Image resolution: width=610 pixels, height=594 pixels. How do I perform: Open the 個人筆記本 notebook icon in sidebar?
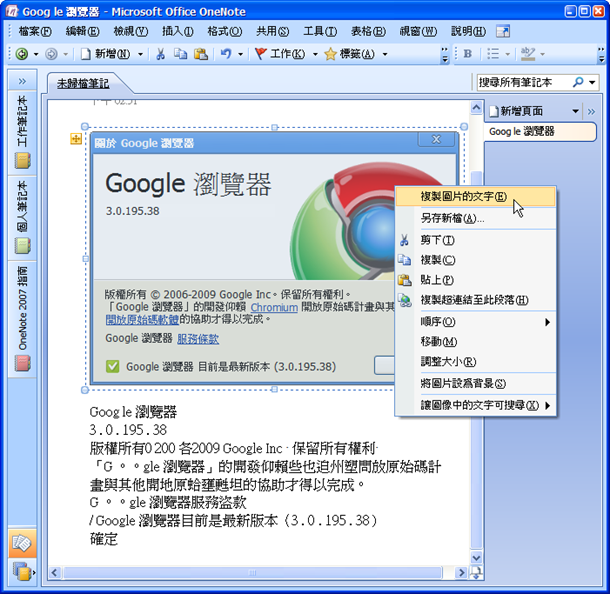(23, 246)
